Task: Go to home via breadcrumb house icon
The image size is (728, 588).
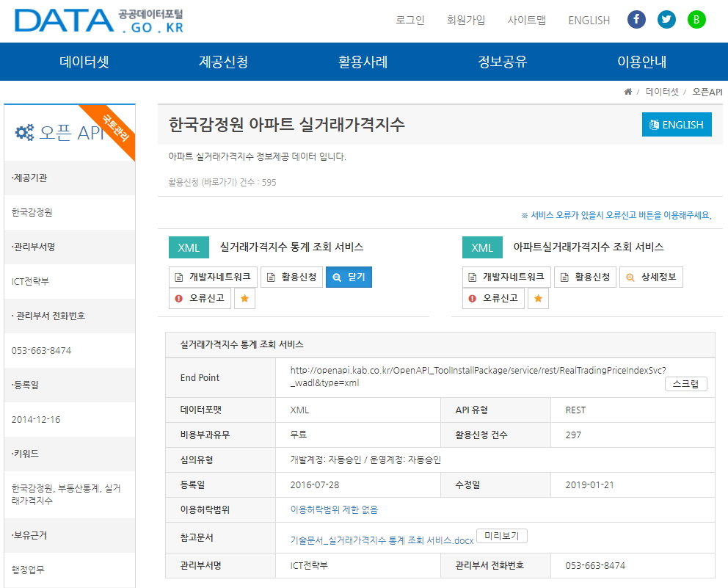Action: (627, 92)
